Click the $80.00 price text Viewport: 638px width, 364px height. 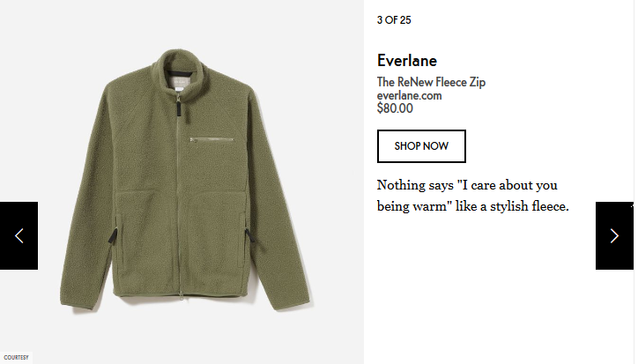[395, 108]
